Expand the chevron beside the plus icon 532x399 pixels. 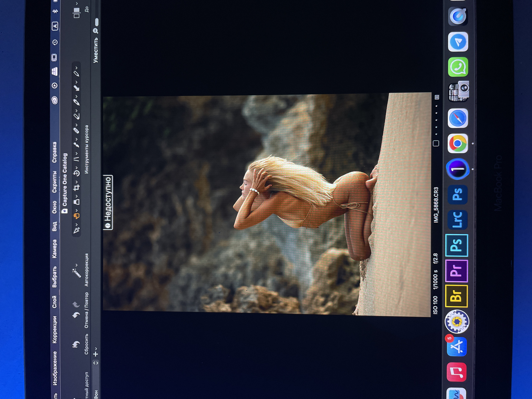point(96,348)
